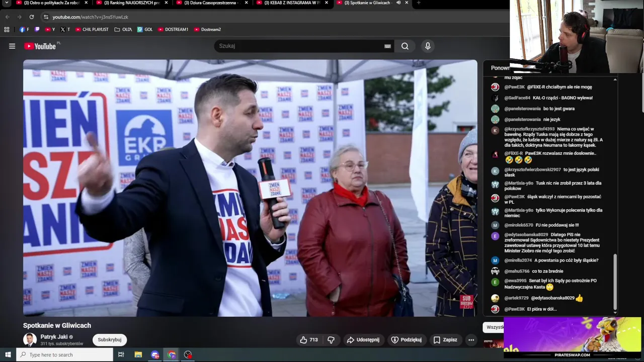The image size is (644, 362).
Task: Open the three-dot more actions menu
Action: 471,340
